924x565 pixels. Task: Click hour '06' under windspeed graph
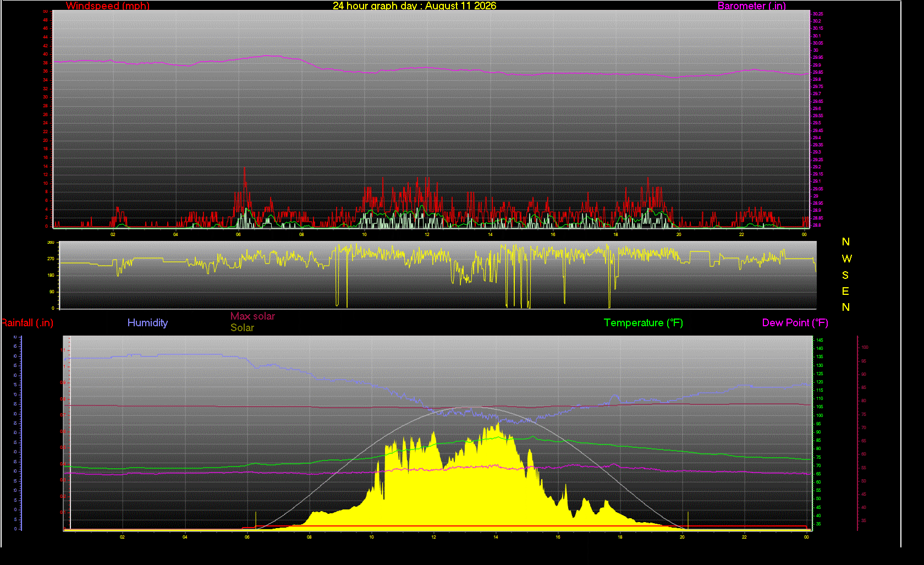coord(238,234)
